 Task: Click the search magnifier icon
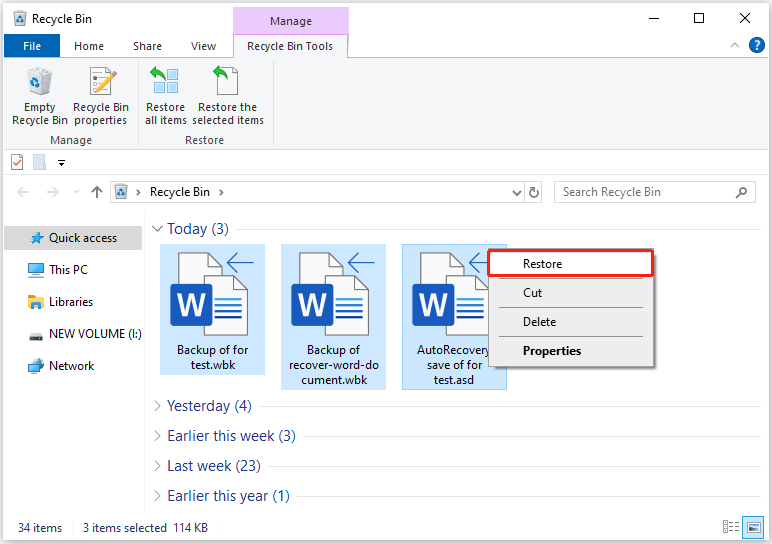point(741,192)
